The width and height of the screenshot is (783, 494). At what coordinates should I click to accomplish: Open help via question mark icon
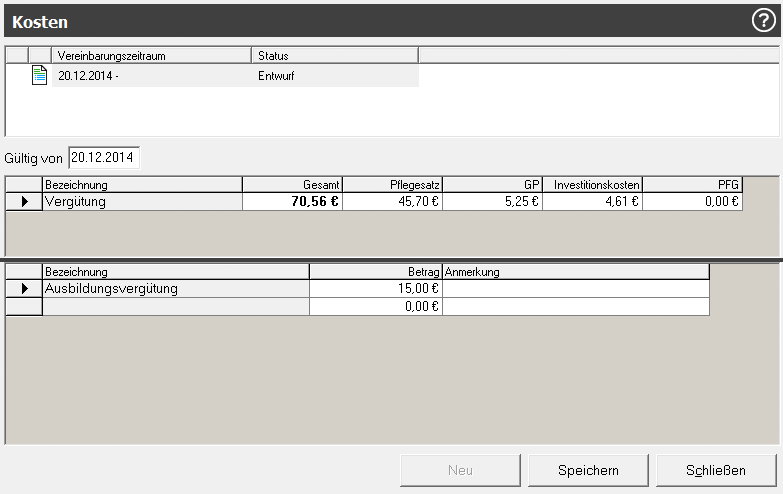pyautogui.click(x=762, y=21)
